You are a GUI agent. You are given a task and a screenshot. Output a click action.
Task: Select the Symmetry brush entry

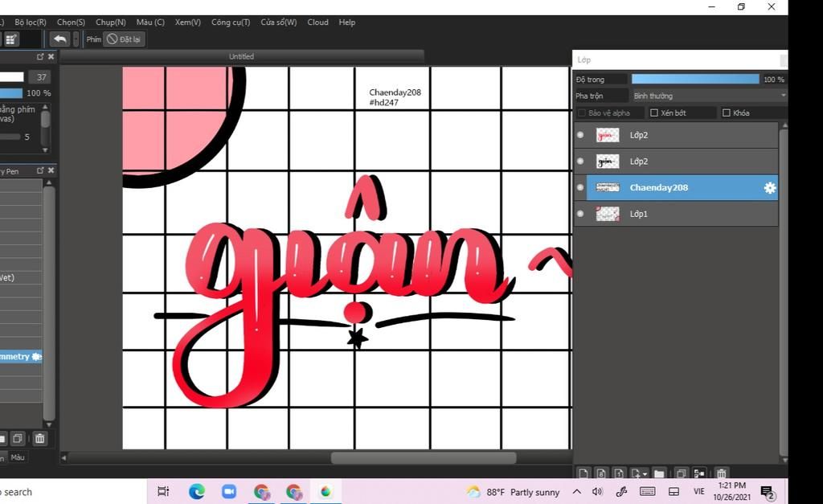click(x=21, y=356)
